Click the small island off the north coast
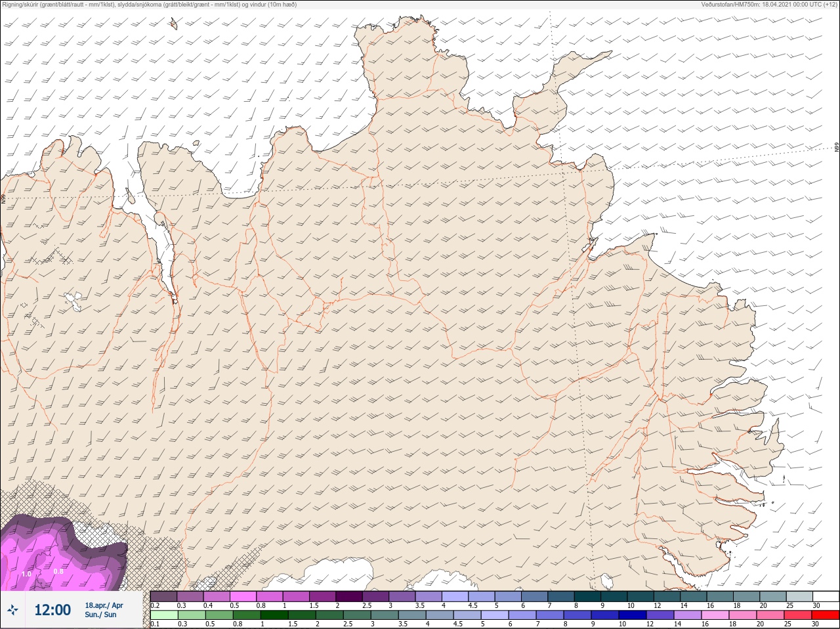 [173, 24]
